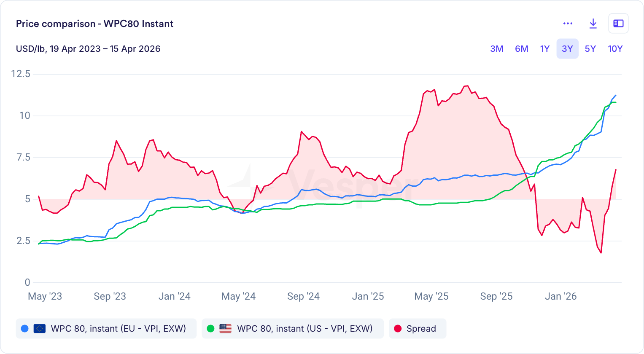Click the chart title Price comparison - WPC80 Instant
The image size is (644, 354).
pyautogui.click(x=94, y=24)
